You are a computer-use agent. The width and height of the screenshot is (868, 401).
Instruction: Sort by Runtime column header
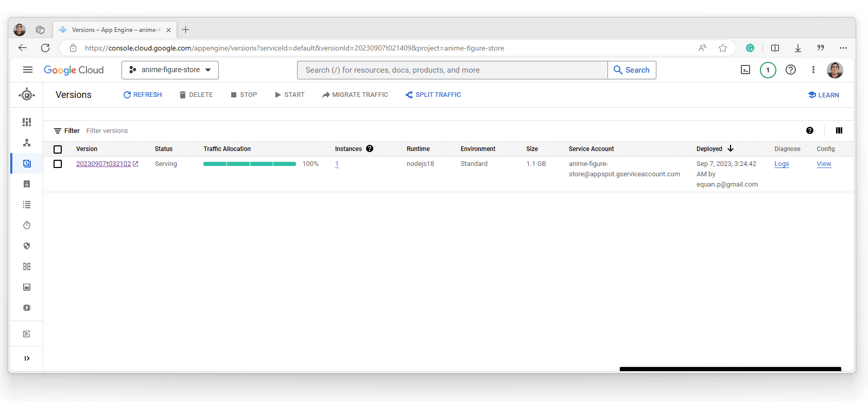(x=418, y=149)
